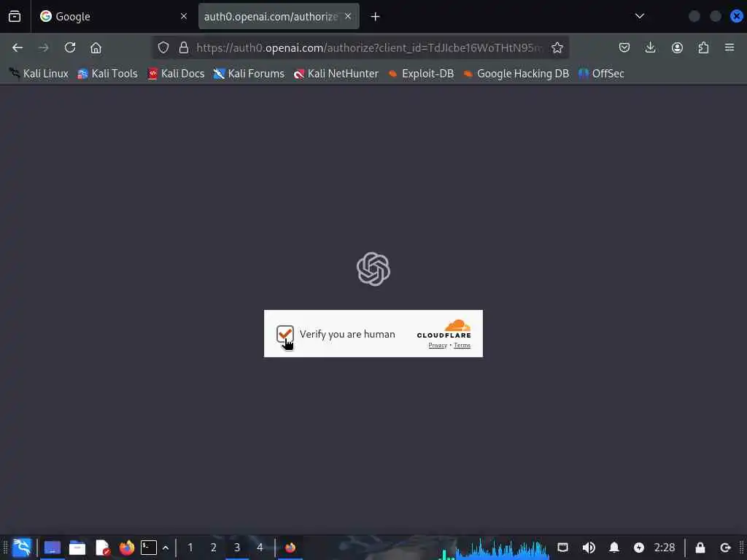Open the volume control

click(589, 548)
